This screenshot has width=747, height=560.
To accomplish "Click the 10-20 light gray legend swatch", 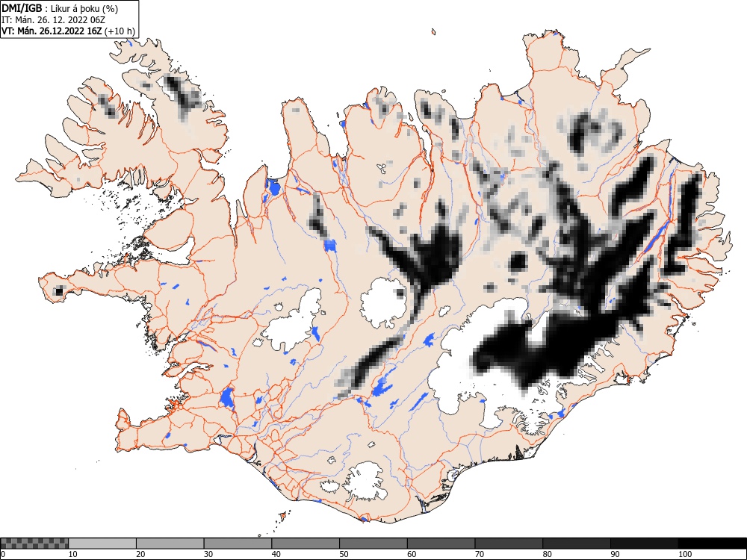I will (x=102, y=544).
